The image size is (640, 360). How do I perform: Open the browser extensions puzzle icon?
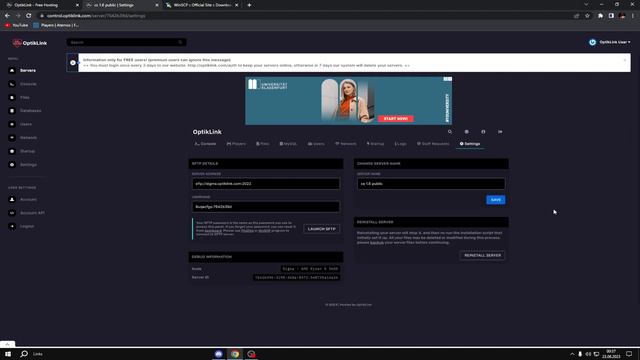(x=600, y=16)
